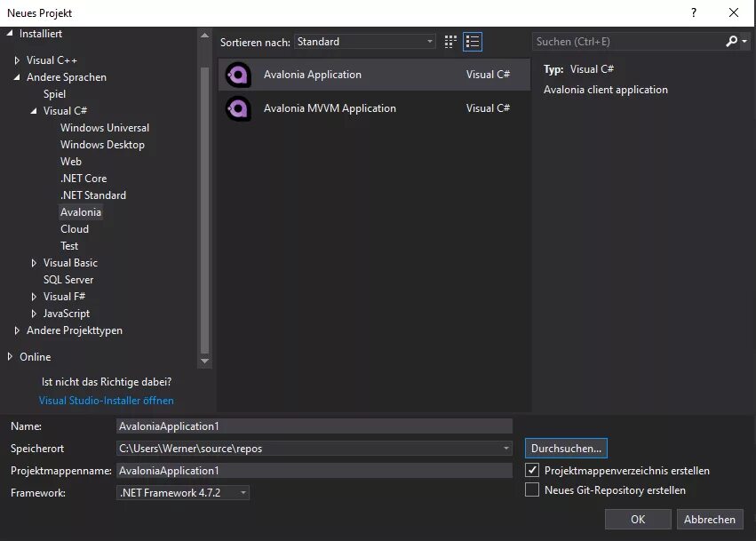
Task: Select the Avalonia Application template icon
Action: (238, 75)
